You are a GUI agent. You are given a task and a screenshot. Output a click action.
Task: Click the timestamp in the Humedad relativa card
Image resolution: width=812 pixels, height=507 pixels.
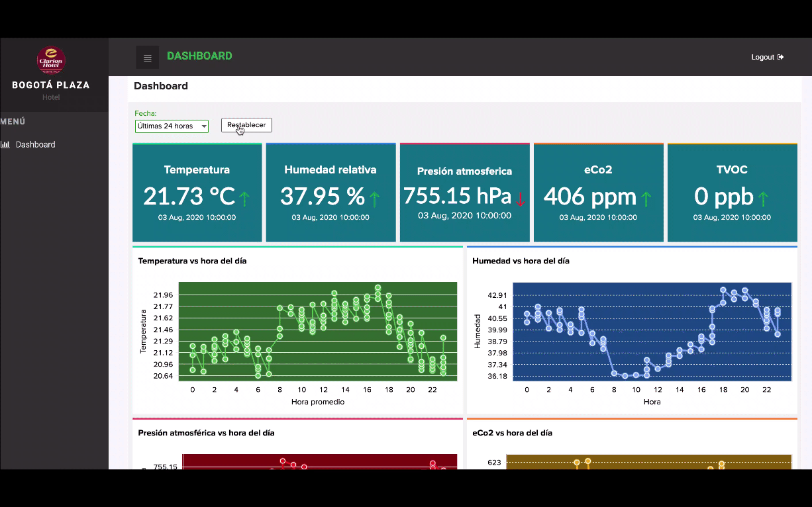(x=330, y=217)
